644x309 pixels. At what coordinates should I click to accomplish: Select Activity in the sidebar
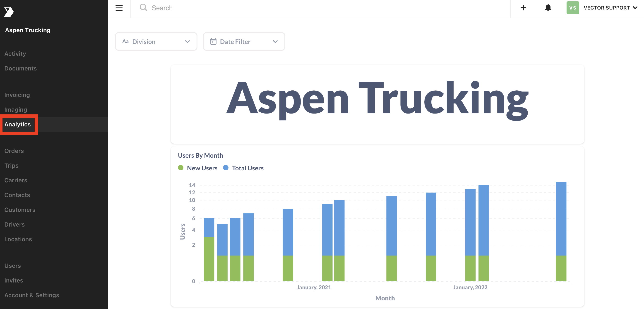15,53
